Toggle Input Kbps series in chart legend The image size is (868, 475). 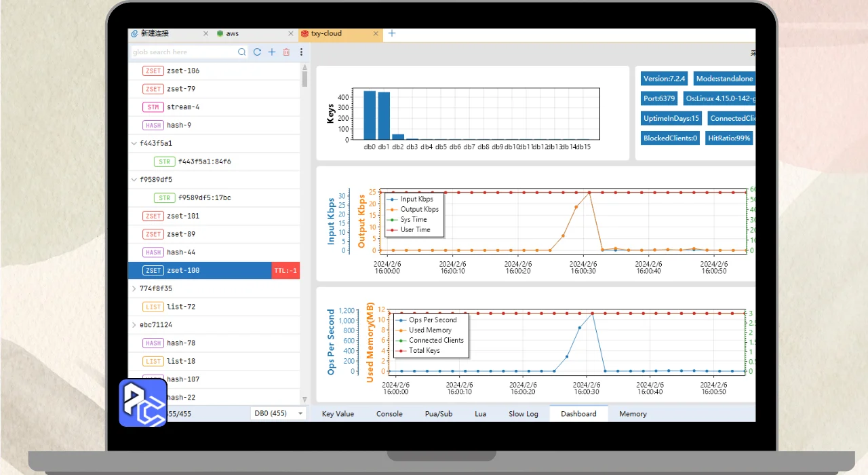[416, 199]
